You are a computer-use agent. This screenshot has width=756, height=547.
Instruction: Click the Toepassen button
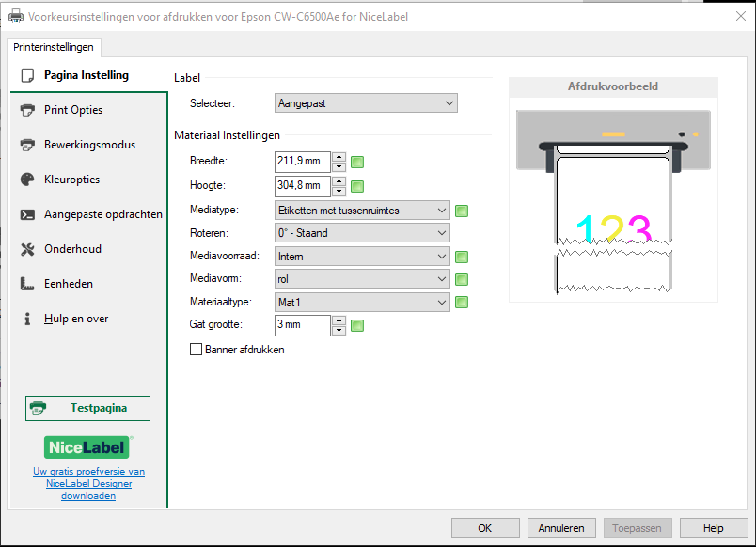pos(638,528)
